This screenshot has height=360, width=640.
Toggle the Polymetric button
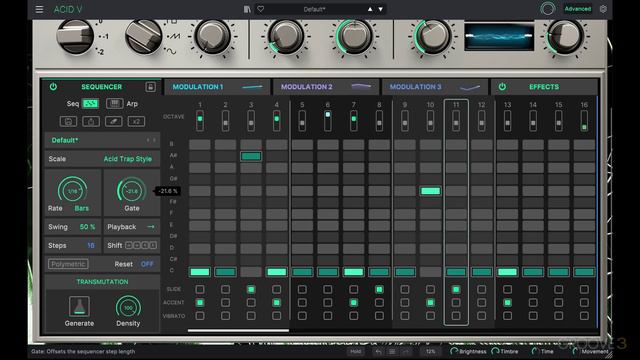point(68,264)
